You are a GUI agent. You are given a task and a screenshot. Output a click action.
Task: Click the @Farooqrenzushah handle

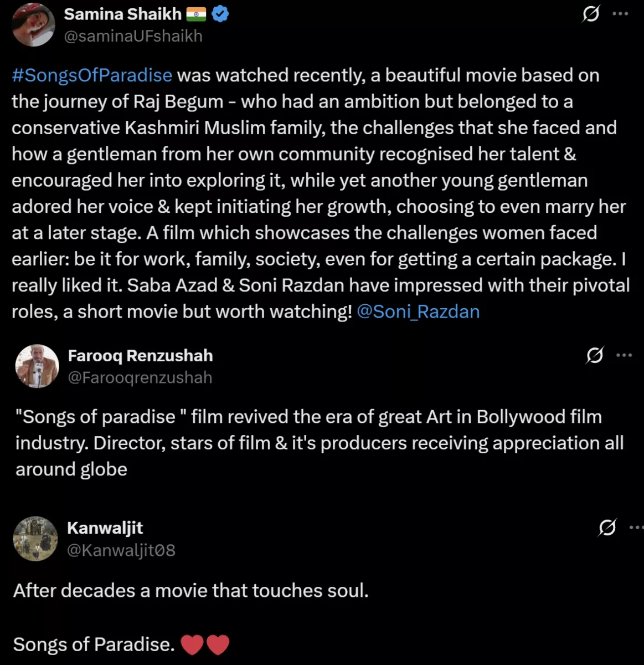[140, 377]
